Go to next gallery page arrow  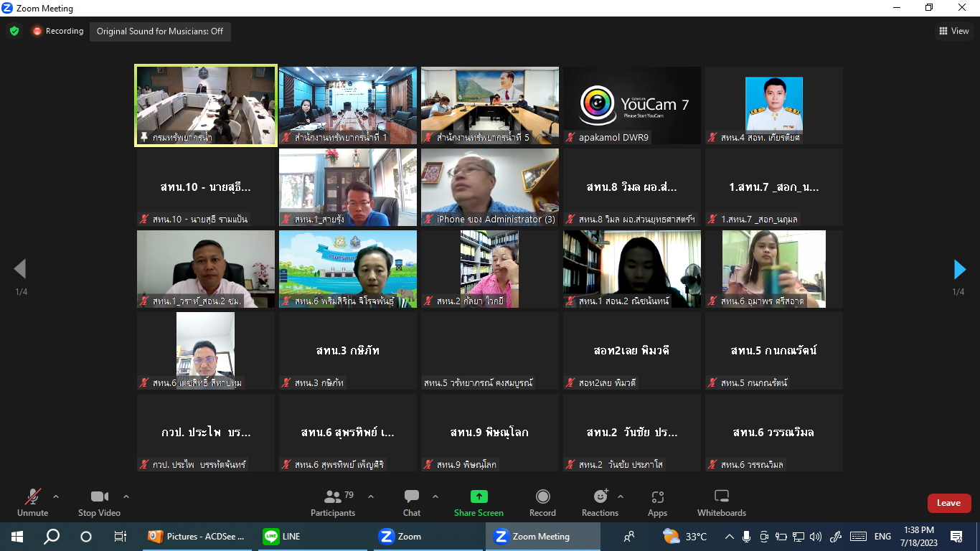coord(959,269)
